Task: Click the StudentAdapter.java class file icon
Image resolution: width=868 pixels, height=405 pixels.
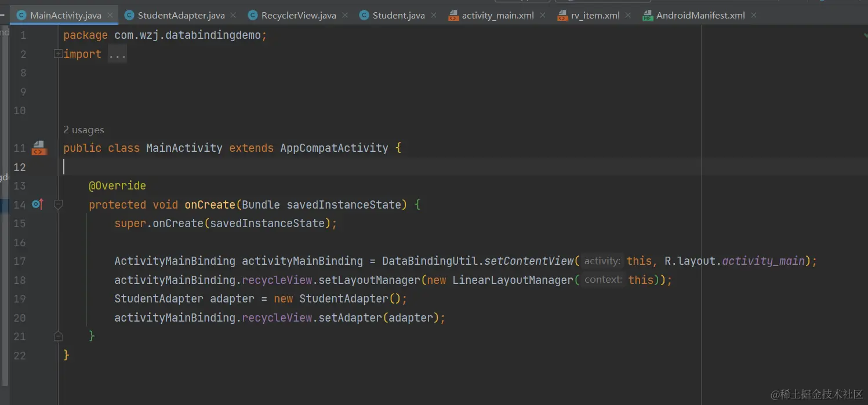Action: tap(129, 16)
